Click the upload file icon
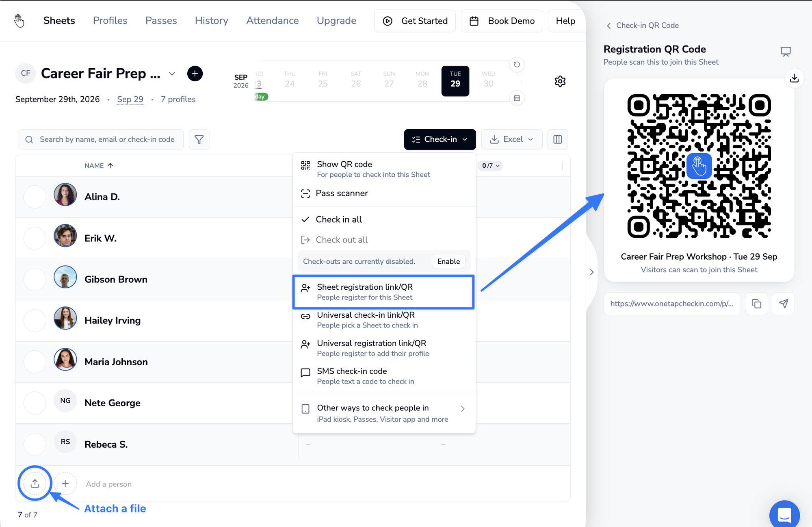812x527 pixels. tap(35, 484)
